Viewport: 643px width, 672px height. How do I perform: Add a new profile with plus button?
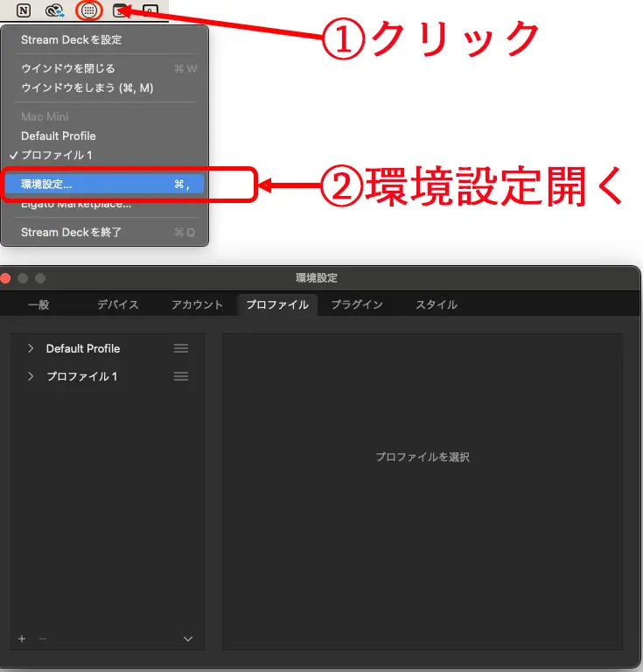(x=22, y=639)
